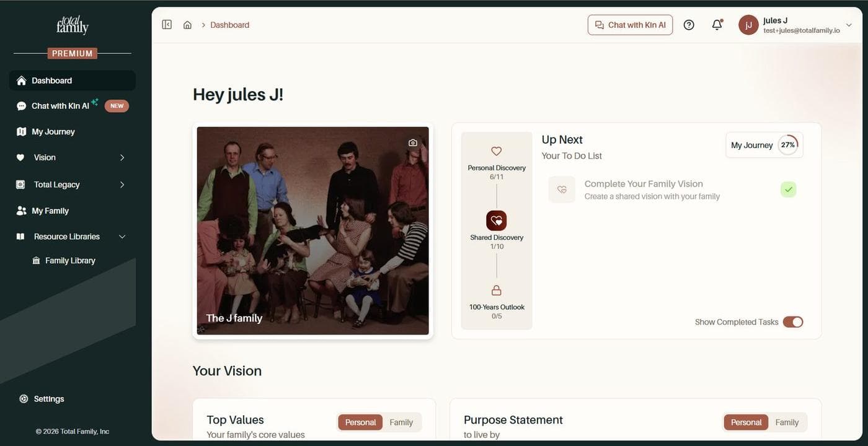Click the Resource Libraries book icon

coord(20,237)
